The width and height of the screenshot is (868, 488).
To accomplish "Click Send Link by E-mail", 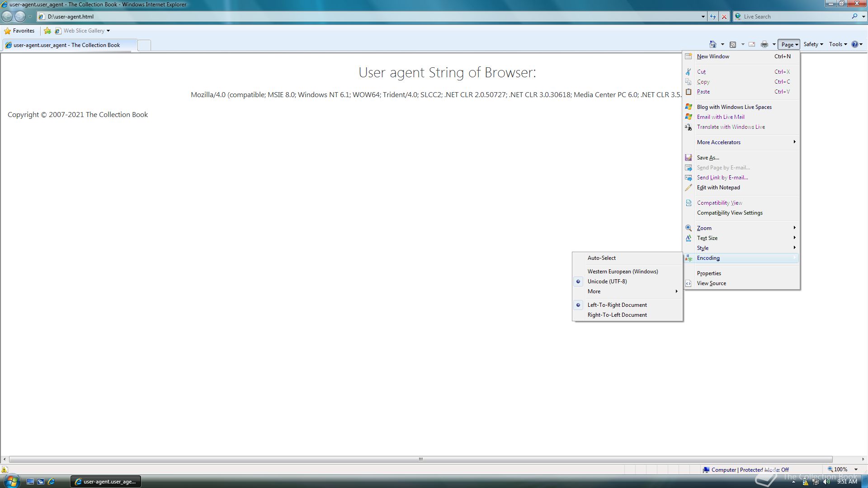I will tap(741, 178).
